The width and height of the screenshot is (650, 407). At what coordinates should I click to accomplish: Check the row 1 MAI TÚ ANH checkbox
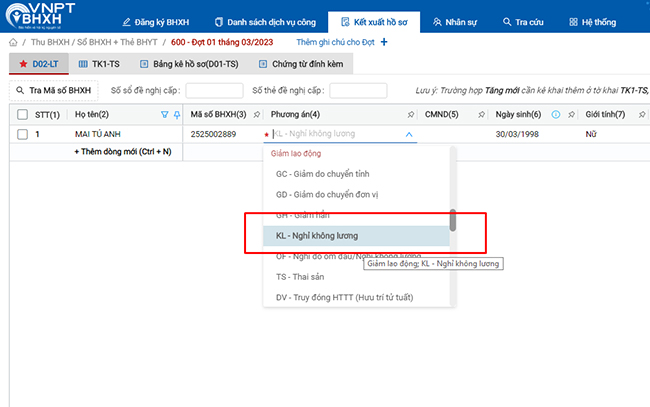pyautogui.click(x=22, y=134)
